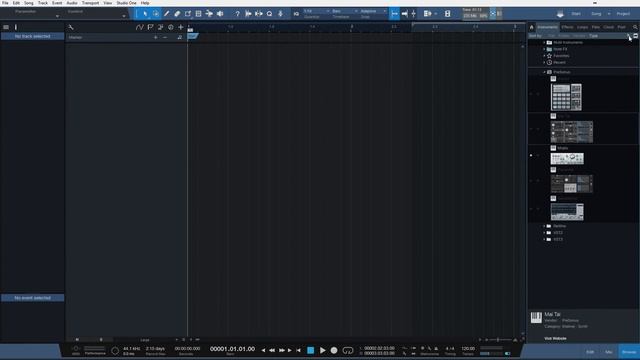This screenshot has height=360, width=640.
Task: Click Return to Zero transport button
Action: (x=299, y=350)
